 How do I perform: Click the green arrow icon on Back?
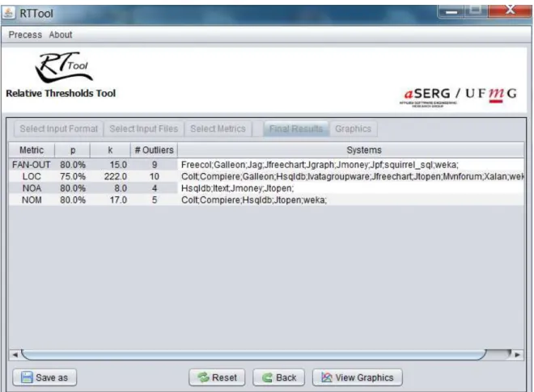coord(267,377)
